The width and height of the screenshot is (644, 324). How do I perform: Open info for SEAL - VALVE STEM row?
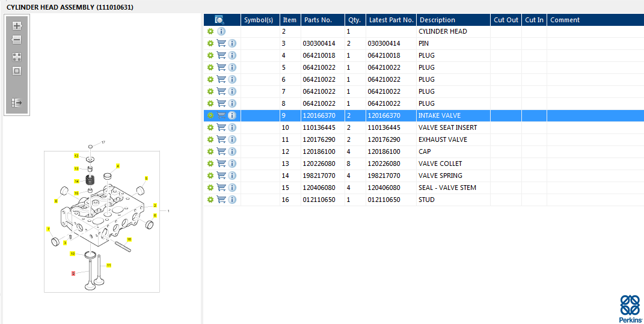(x=232, y=188)
